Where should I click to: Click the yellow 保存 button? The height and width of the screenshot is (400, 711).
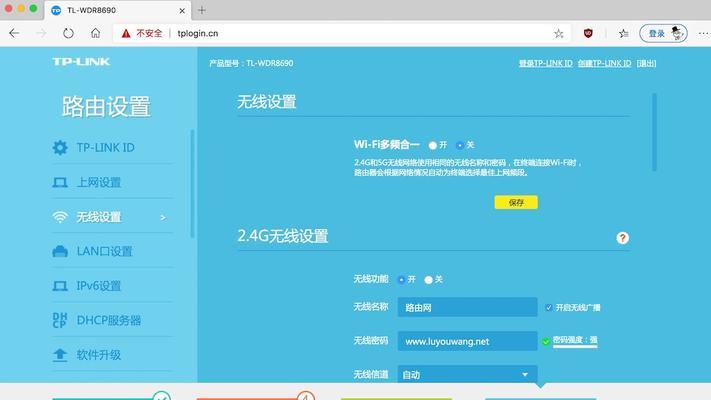[x=516, y=202]
